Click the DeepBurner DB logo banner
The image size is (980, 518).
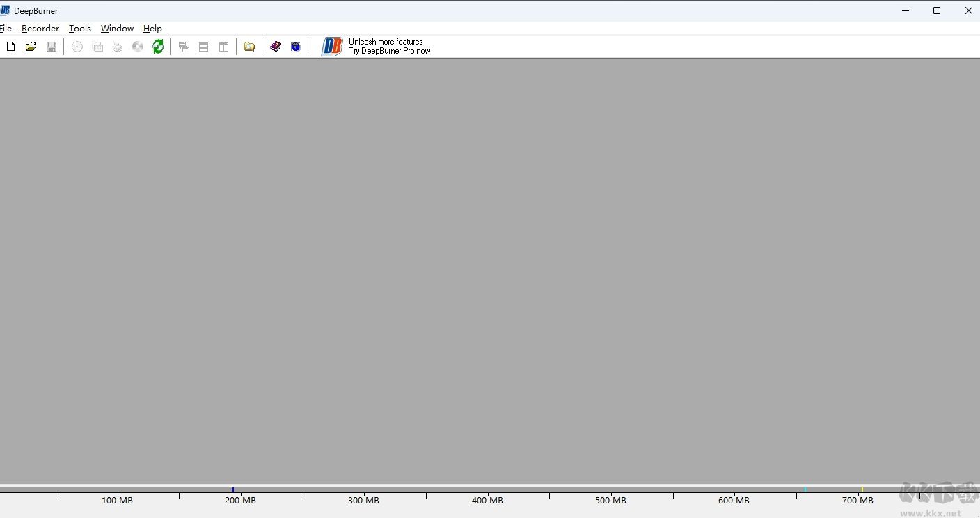[x=332, y=47]
